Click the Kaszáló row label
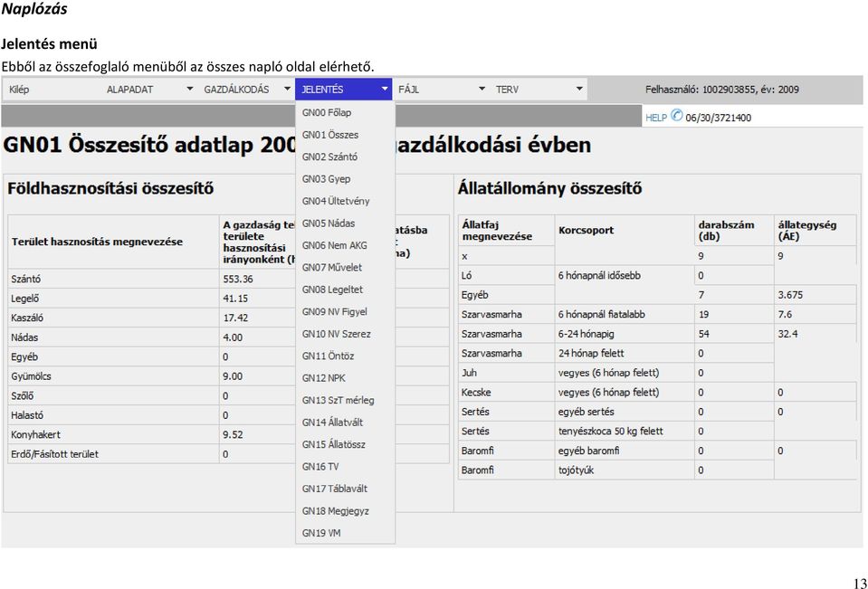Viewport: 868px width, 589px height. [27, 318]
